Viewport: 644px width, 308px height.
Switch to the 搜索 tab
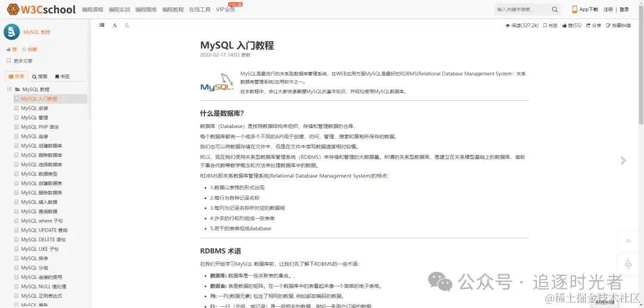(40, 76)
